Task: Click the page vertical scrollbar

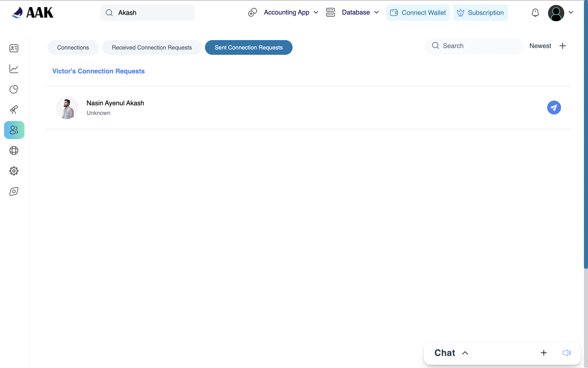Action: 586,134
